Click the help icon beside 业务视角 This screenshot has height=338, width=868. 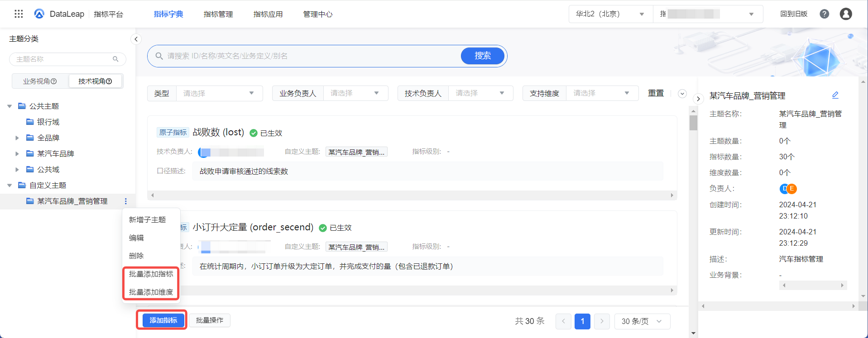click(54, 81)
